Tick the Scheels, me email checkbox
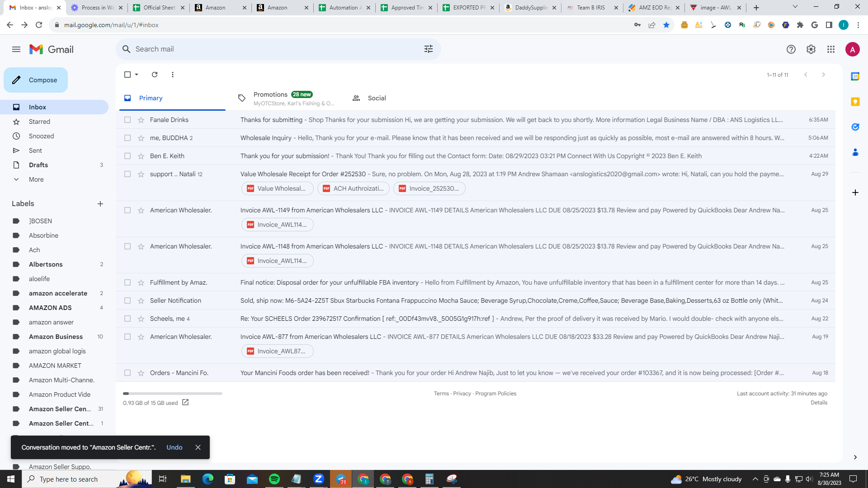Screen dimensions: 868x488 pos(127,319)
